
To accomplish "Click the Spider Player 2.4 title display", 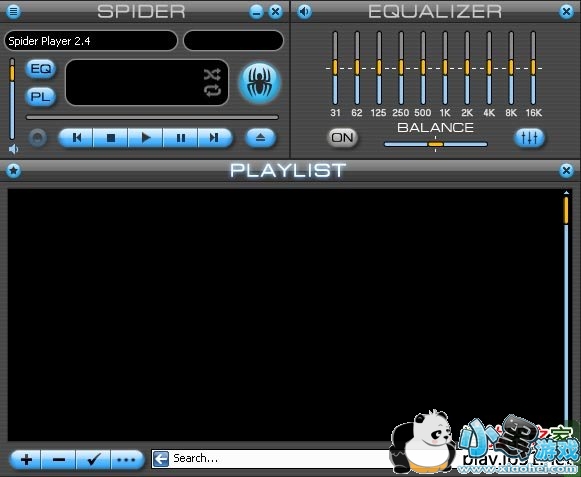I will pos(91,41).
